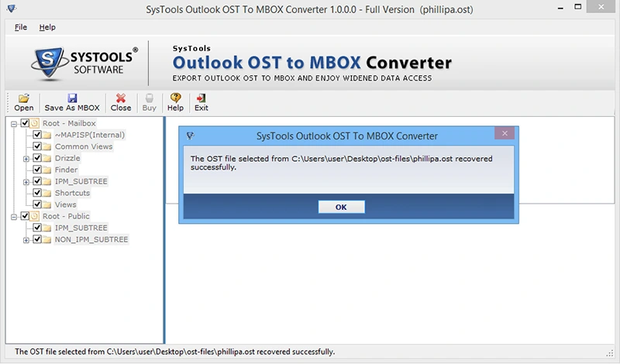Click the Save As MBOX floppy icon
This screenshot has width=620, height=364.
(72, 98)
